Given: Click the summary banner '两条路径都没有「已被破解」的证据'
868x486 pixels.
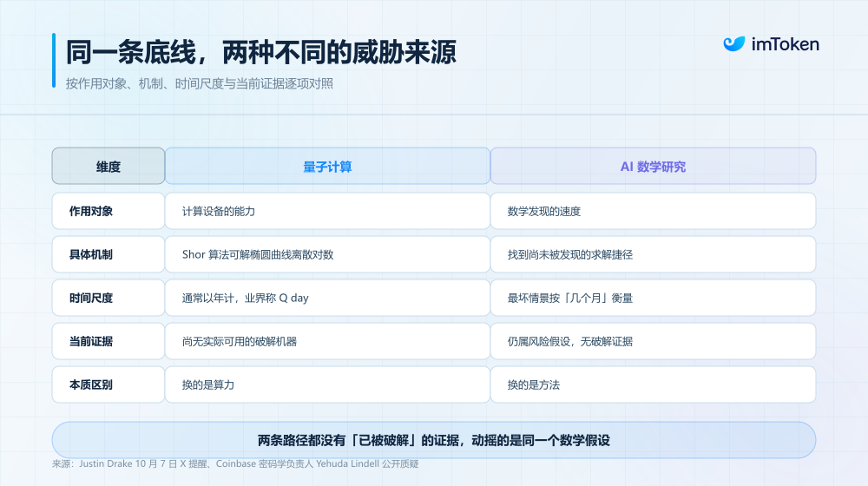Looking at the screenshot, I should click(x=434, y=440).
